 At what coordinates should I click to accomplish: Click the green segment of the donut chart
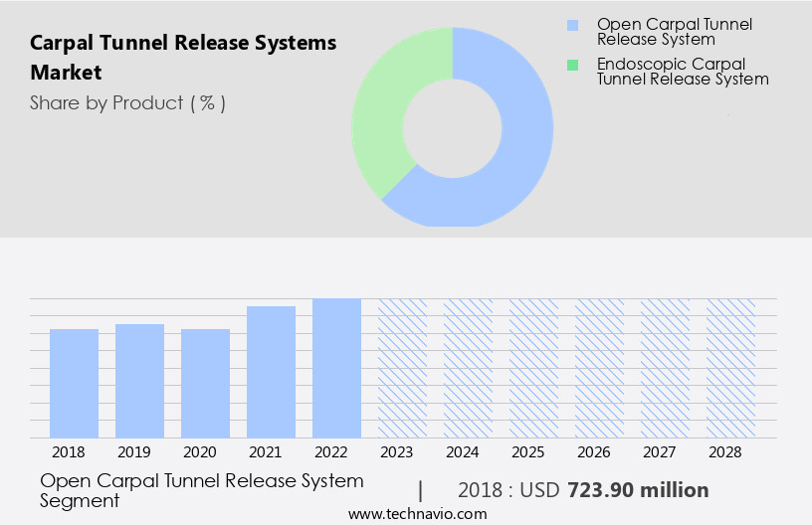[x=382, y=109]
